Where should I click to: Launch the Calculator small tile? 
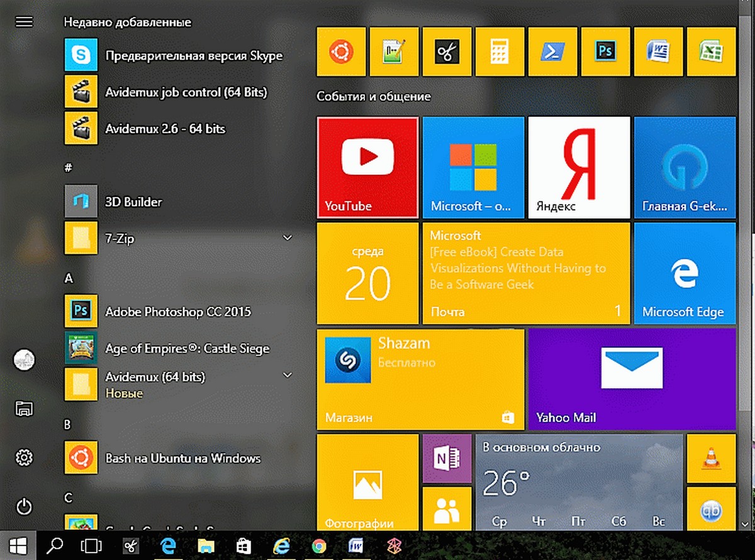(x=500, y=52)
